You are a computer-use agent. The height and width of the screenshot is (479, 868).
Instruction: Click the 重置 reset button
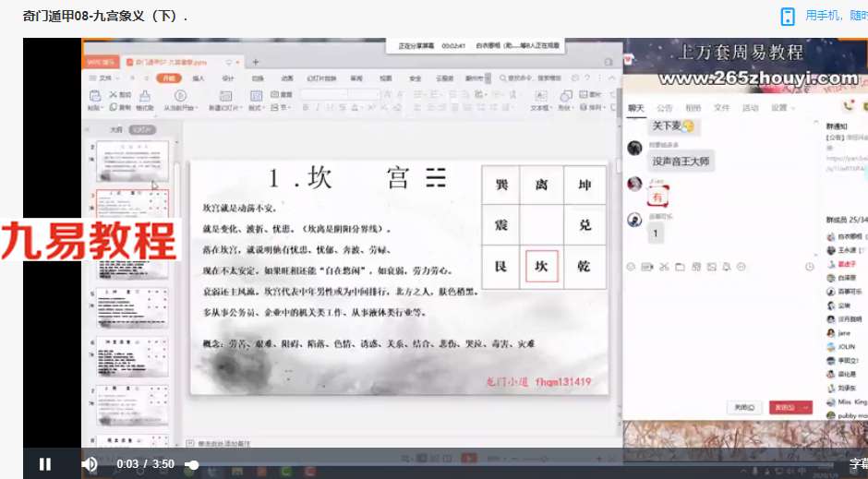coord(282,94)
